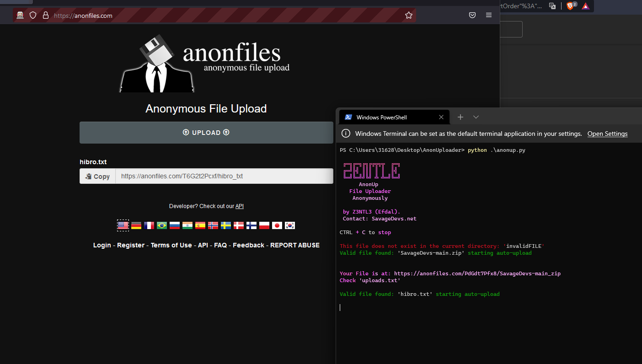
Task: Select the anonfiles hibro_txt URL field
Action: pyautogui.click(x=224, y=176)
